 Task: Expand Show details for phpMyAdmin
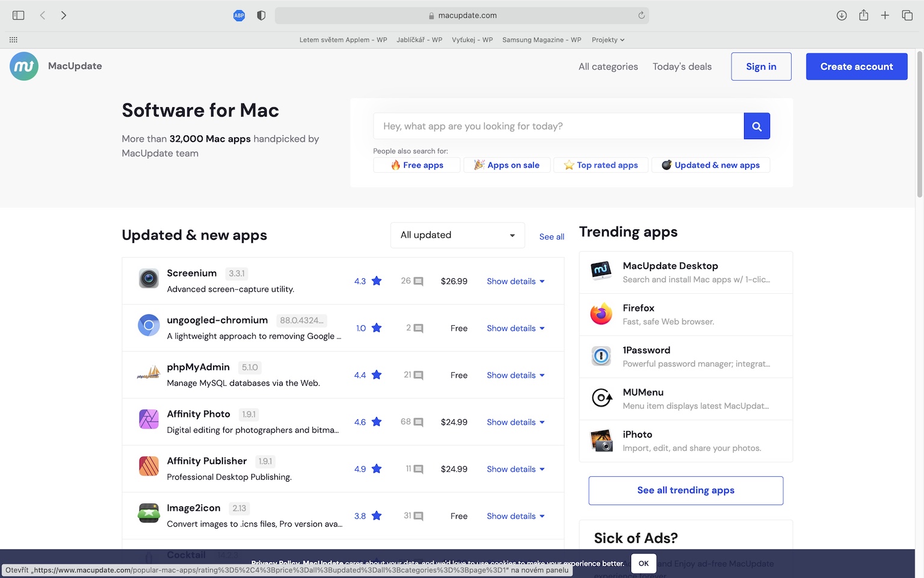516,375
